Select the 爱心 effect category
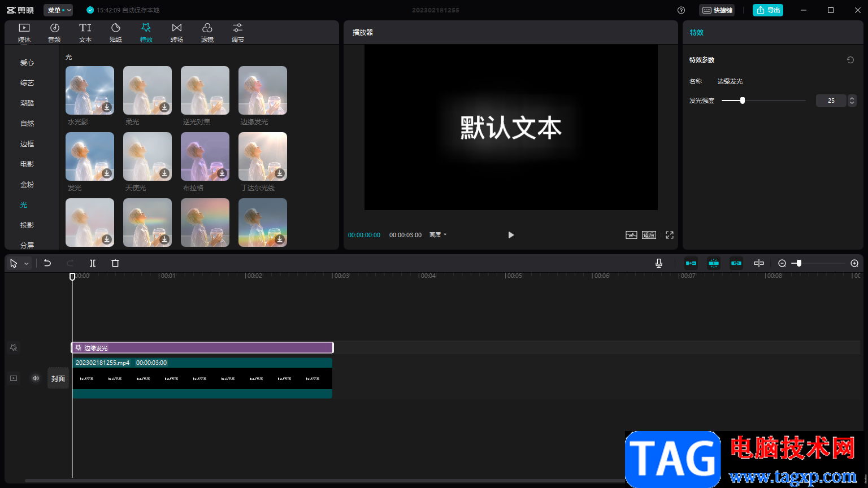This screenshot has width=868, height=488. pos(27,63)
